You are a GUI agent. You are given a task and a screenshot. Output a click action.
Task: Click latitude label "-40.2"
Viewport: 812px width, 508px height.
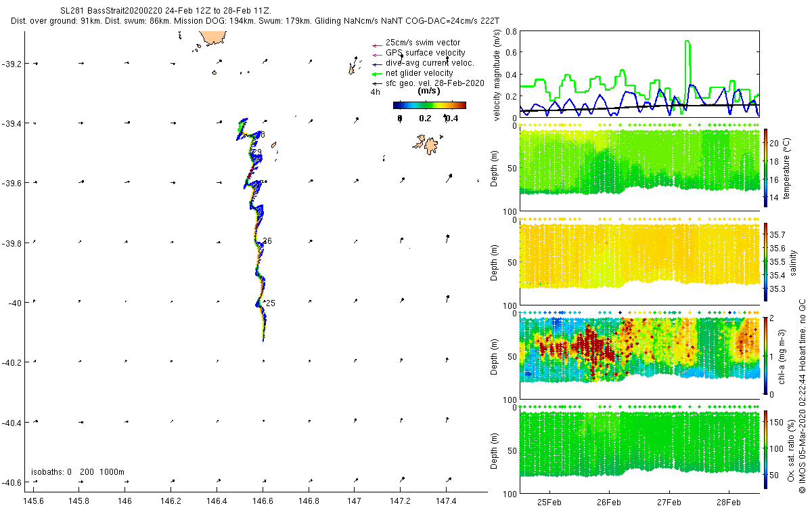click(x=12, y=362)
